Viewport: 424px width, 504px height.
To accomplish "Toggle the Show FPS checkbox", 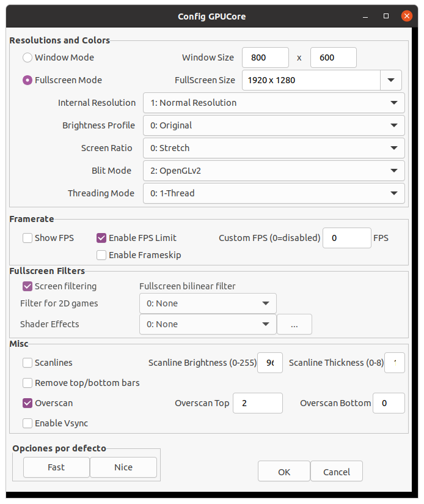I will (x=27, y=238).
